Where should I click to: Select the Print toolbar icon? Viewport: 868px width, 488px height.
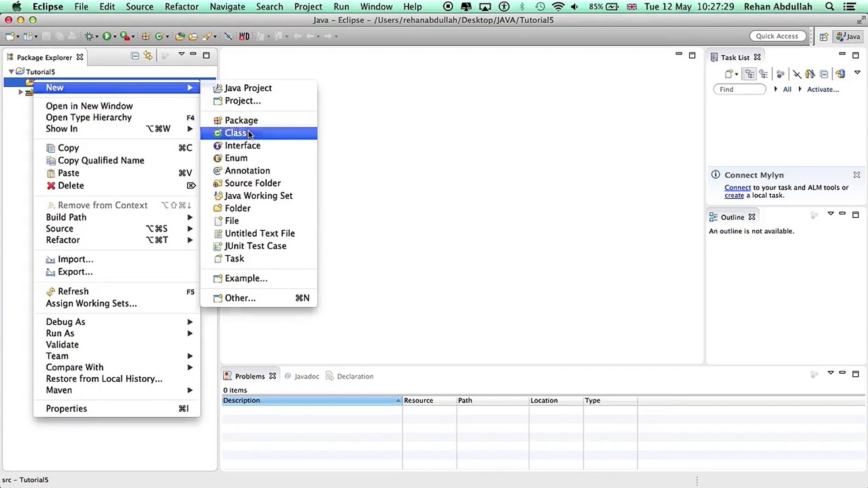click(x=72, y=36)
